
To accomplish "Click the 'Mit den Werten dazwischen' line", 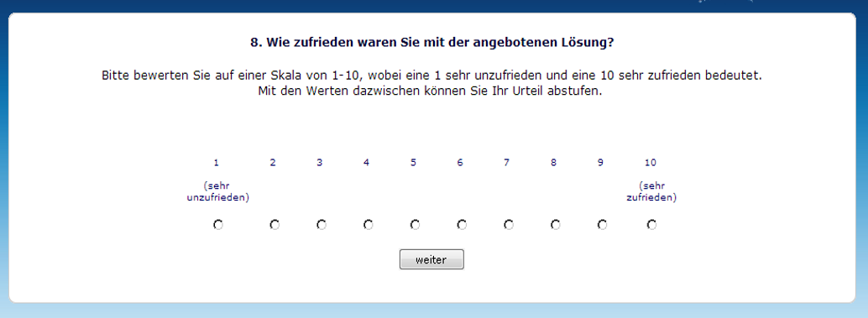I will (430, 91).
